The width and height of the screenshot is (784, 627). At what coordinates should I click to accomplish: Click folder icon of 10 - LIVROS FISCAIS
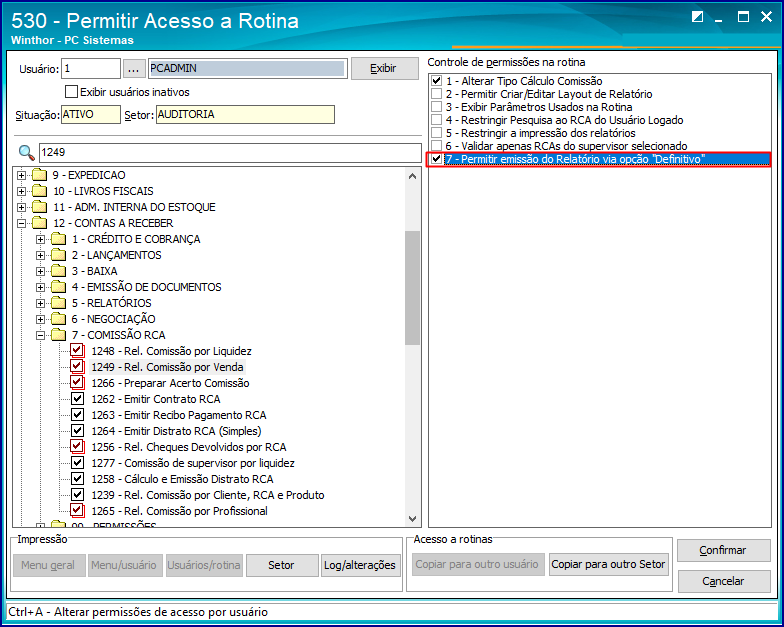[x=39, y=191]
